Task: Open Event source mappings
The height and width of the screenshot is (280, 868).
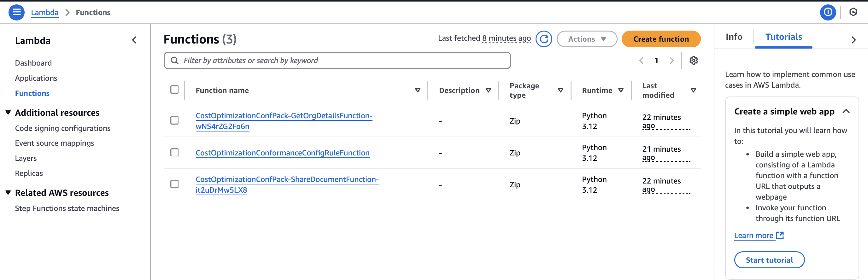Action: (x=55, y=143)
